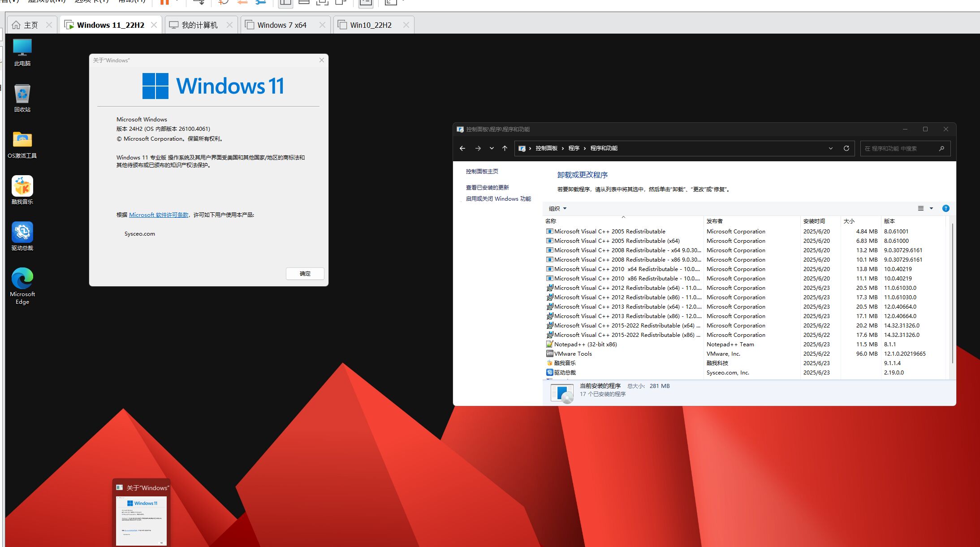Click 确定 in the About Windows dialog
980x547 pixels.
(305, 273)
